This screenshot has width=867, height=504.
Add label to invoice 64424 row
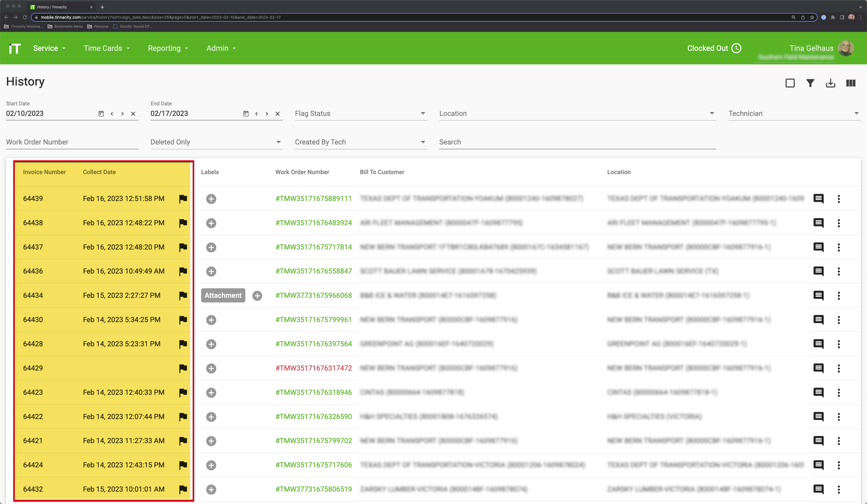click(x=211, y=465)
